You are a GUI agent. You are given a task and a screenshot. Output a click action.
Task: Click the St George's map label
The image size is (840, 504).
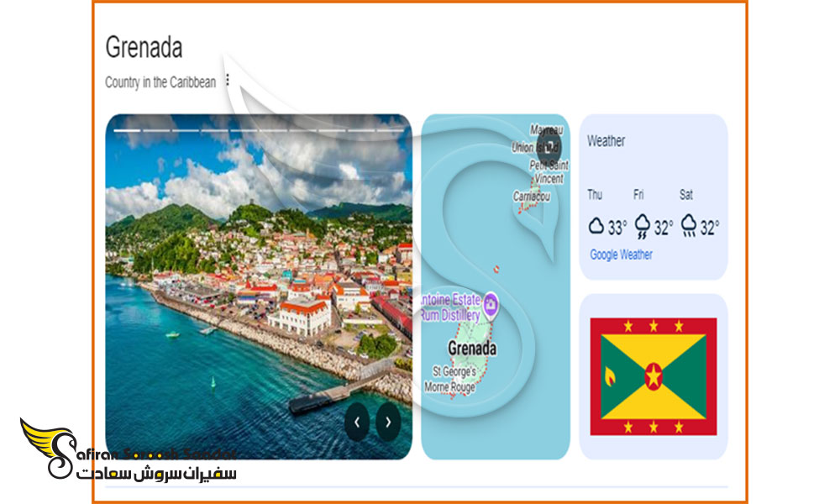[454, 372]
